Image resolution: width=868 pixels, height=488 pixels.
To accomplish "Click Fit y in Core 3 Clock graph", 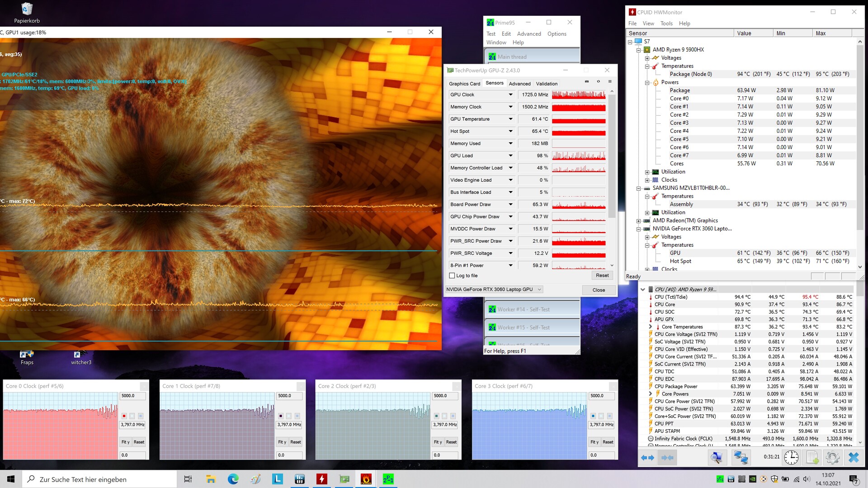I will coord(594,442).
